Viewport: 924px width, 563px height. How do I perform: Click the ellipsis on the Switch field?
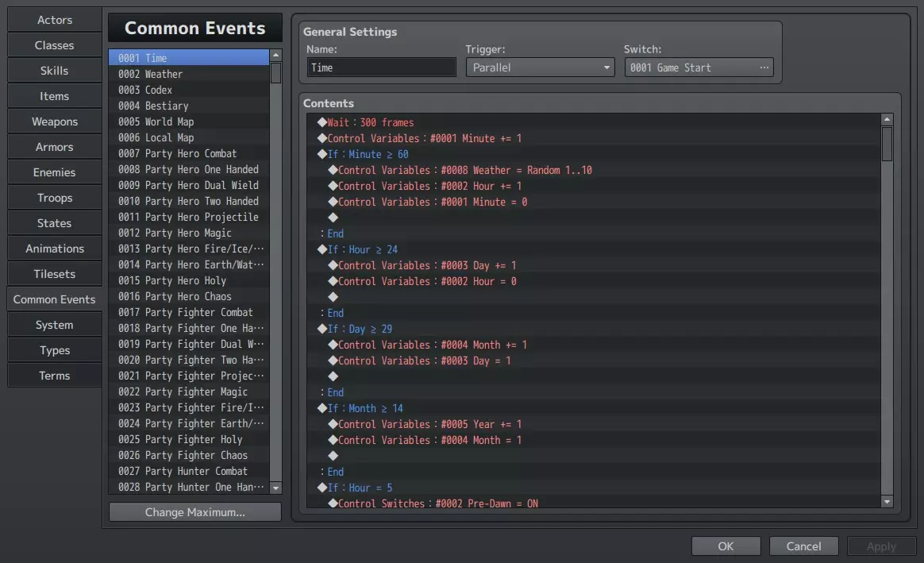coord(764,67)
